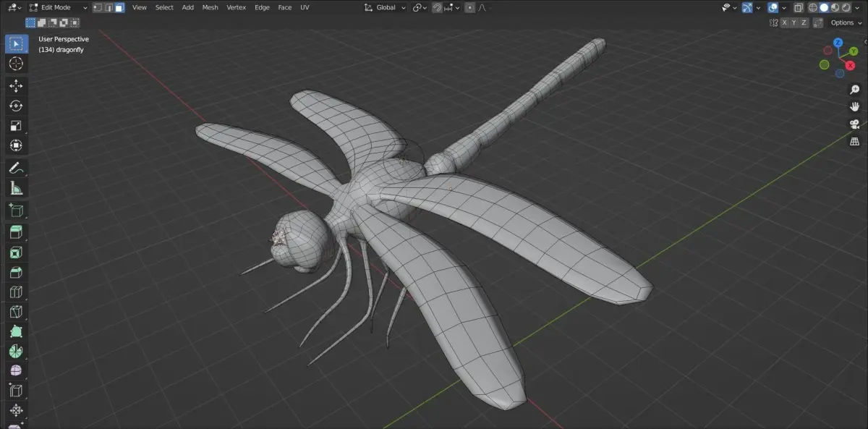Image resolution: width=868 pixels, height=429 pixels.
Task: Activate the Extrude Region tool
Action: [16, 233]
